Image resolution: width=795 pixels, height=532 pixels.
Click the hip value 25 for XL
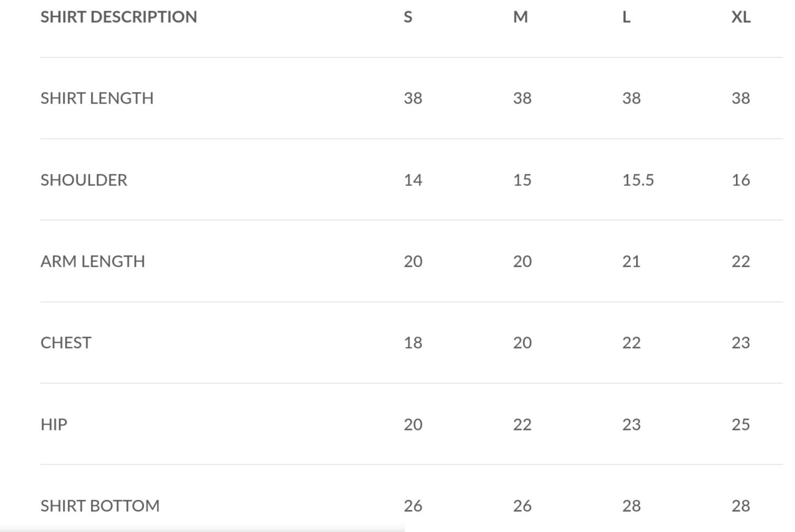tap(741, 425)
